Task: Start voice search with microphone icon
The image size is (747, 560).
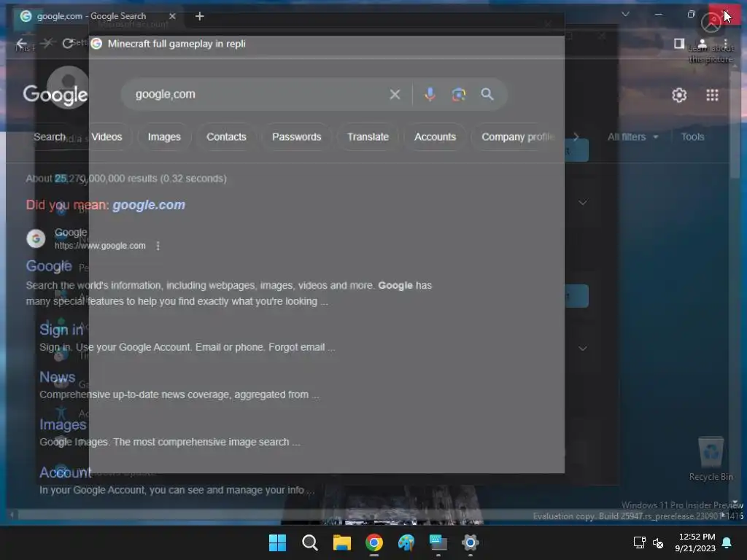Action: (430, 94)
